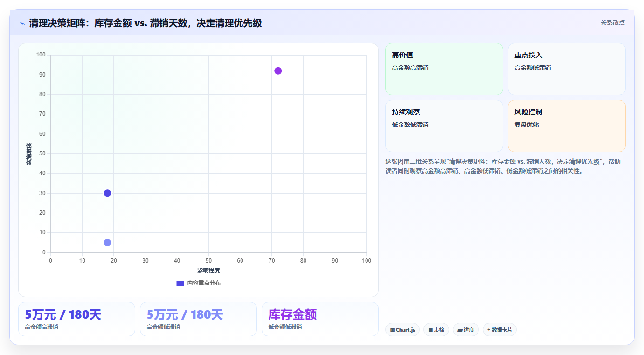Select the purple data point near the top of the chart
Image resolution: width=644 pixels, height=355 pixels.
(x=278, y=71)
